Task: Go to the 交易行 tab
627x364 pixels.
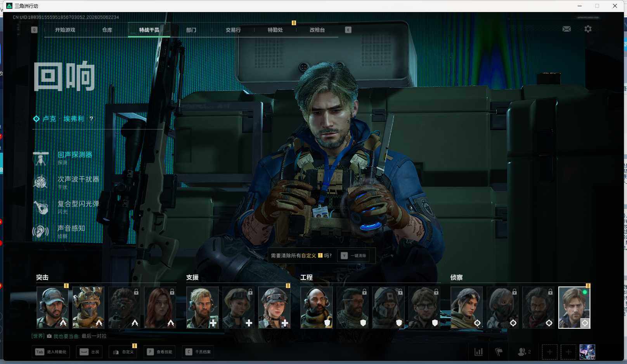Action: point(233,30)
